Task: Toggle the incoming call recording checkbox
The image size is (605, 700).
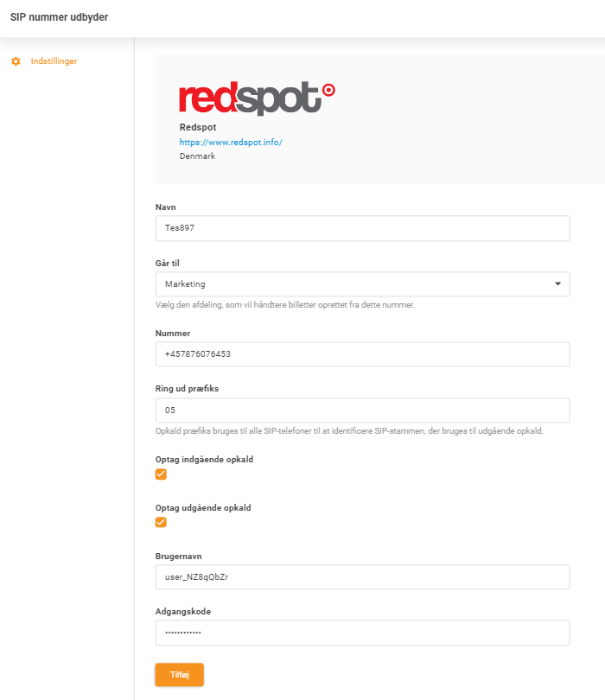Action: tap(160, 474)
